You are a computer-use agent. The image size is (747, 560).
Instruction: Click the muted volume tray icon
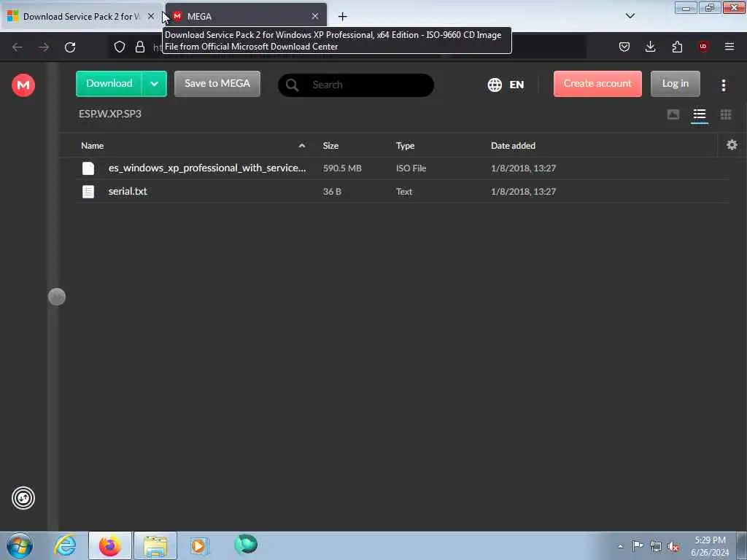(x=673, y=546)
